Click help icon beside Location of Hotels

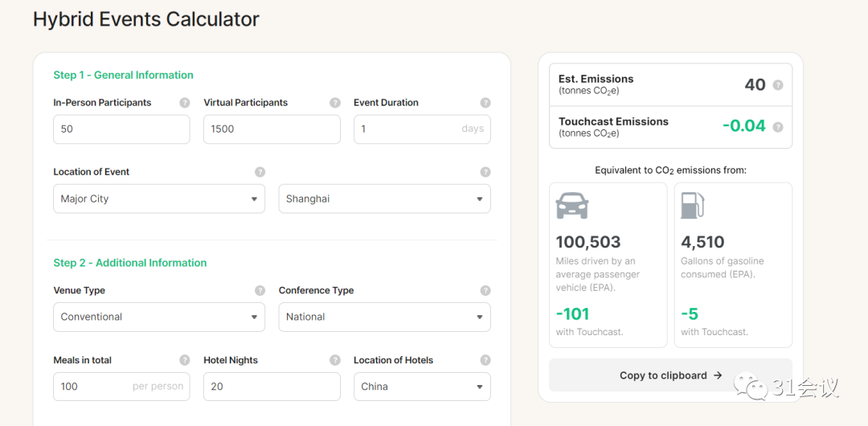coord(485,361)
